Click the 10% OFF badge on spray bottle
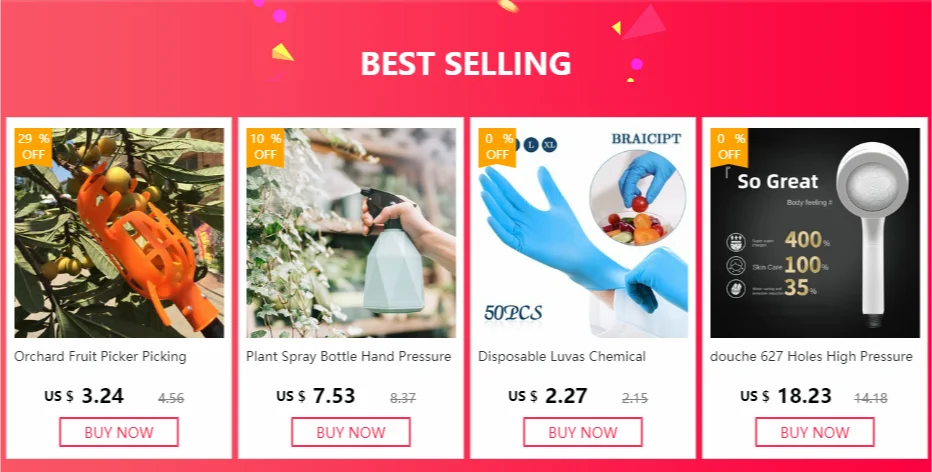This screenshot has height=472, width=932. click(x=265, y=147)
